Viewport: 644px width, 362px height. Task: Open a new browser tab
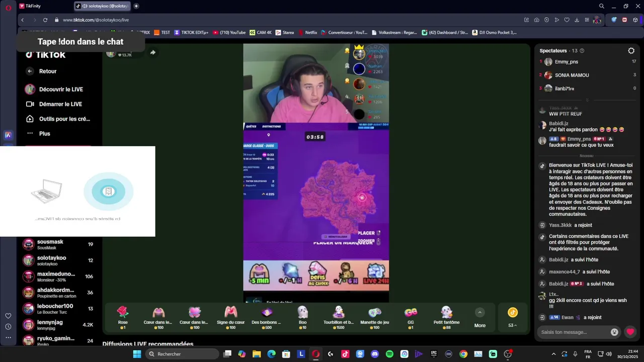coord(136,6)
